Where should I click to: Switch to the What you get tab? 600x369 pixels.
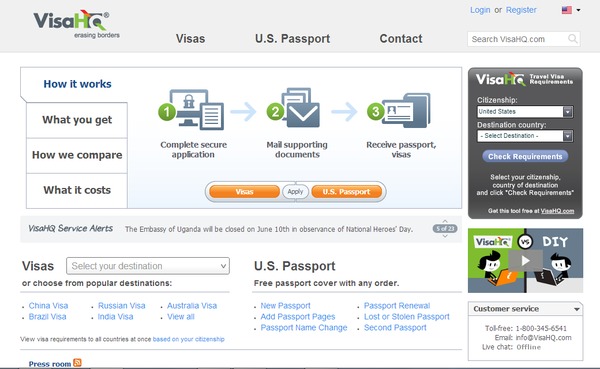point(77,120)
